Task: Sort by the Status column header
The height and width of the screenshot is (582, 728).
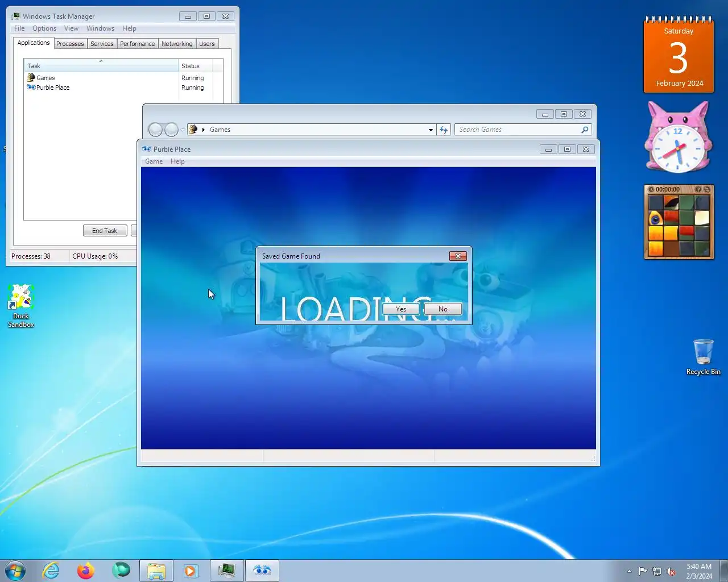Action: (196, 66)
